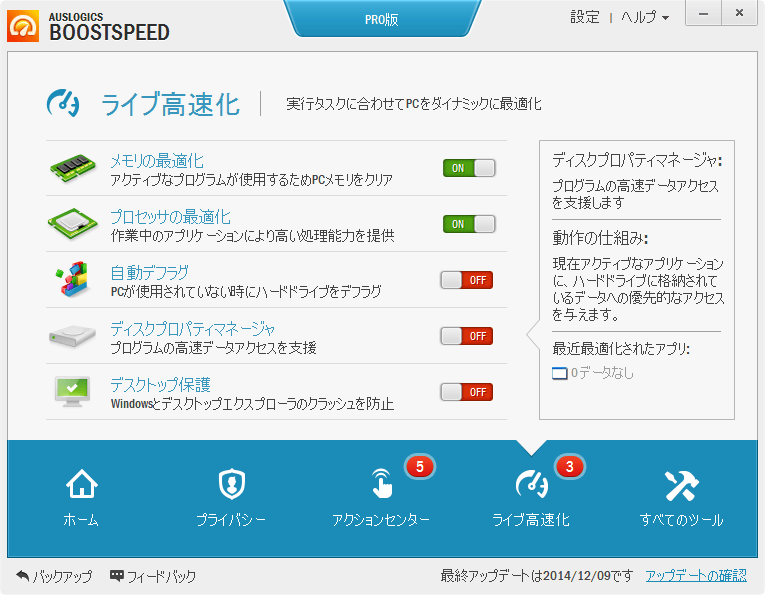Image resolution: width=765 pixels, height=595 pixels.
Task: Turn off the メモリの最適化 switch
Action: pos(469,168)
